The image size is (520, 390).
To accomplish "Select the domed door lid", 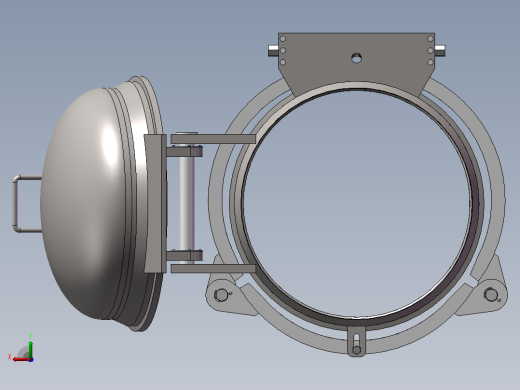I will [x=100, y=204].
